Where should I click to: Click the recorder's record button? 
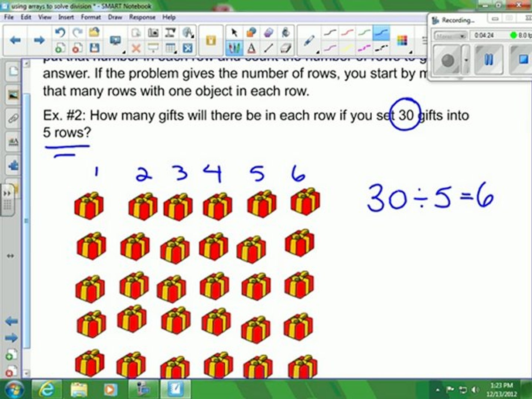(448, 60)
